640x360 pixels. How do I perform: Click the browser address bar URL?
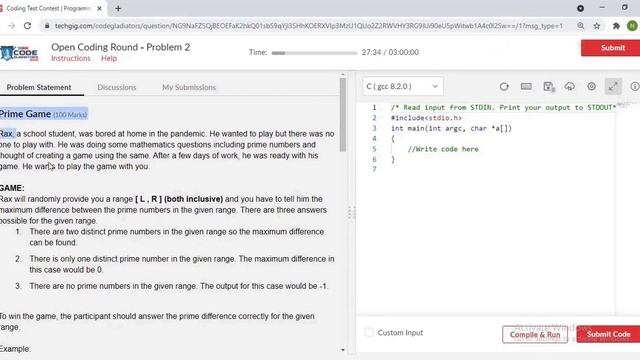[x=308, y=26]
